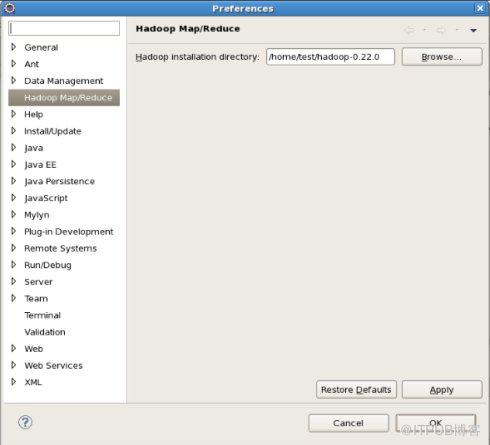Expand the Run/Debug node

[13, 265]
